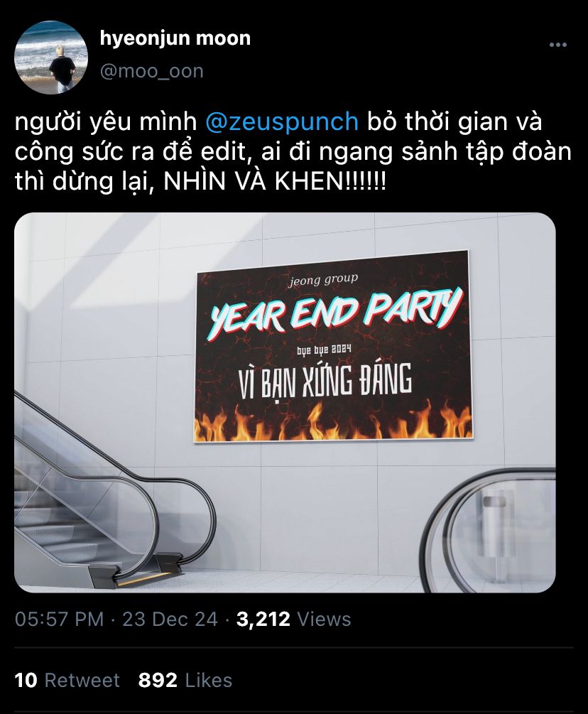Click the tweet text starting người yêu mình
588x714 pixels.
click(293, 152)
